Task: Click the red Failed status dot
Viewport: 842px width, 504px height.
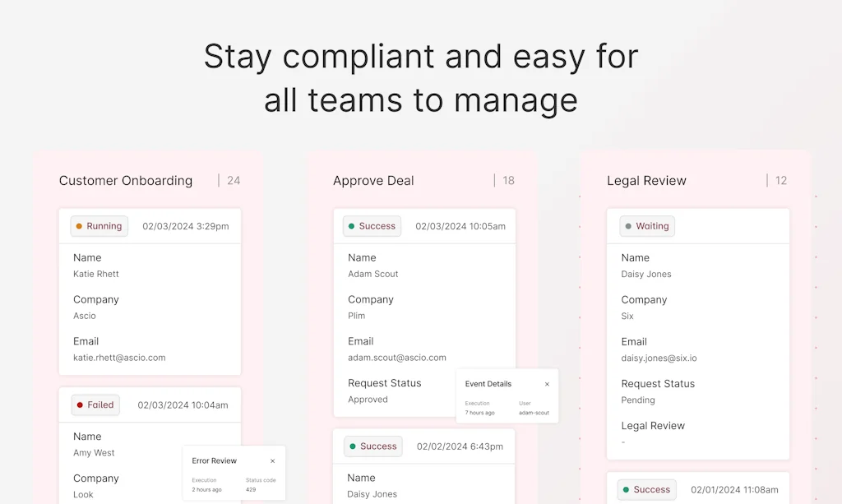Action: click(x=78, y=405)
